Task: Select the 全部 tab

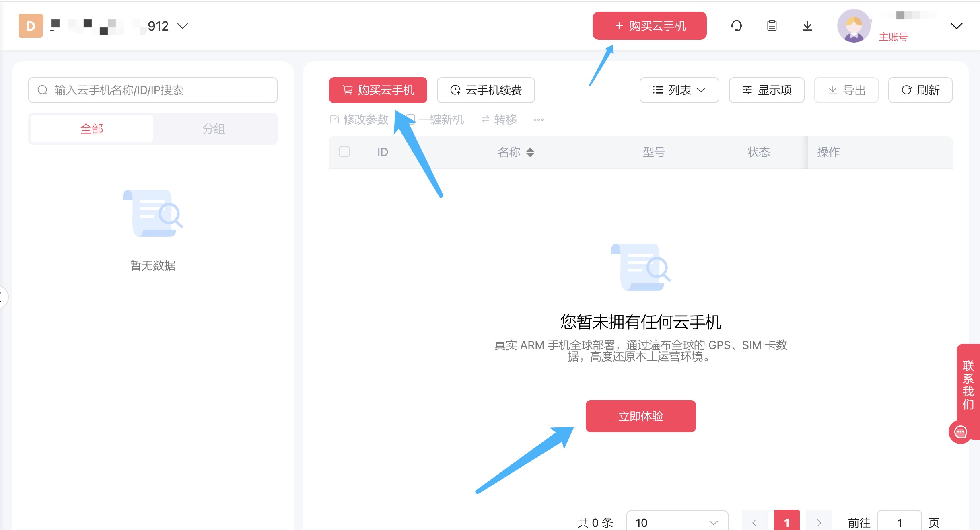Action: [x=92, y=129]
